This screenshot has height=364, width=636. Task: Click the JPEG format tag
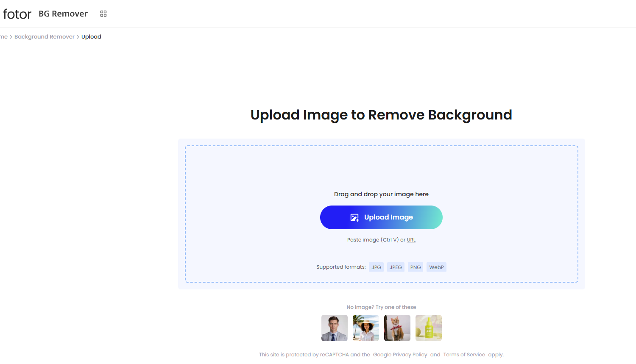[396, 267]
